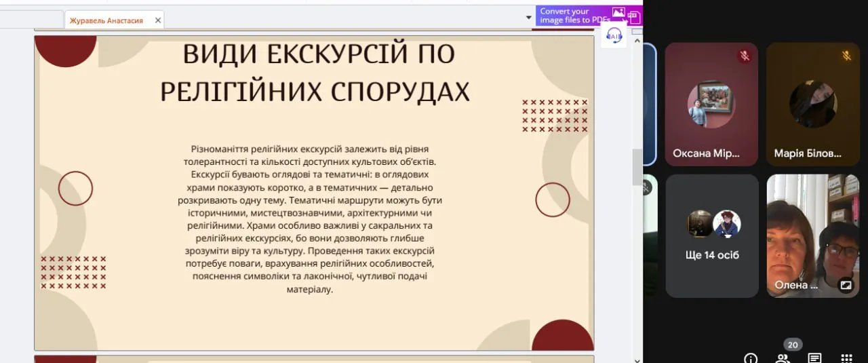Click picture-in-picture icon on Олена's tile

pos(846,285)
